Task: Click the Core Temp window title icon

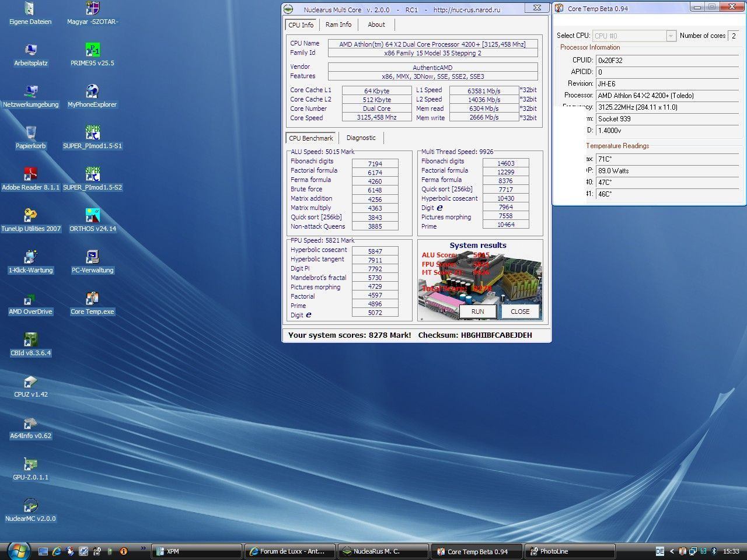Action: pos(559,8)
